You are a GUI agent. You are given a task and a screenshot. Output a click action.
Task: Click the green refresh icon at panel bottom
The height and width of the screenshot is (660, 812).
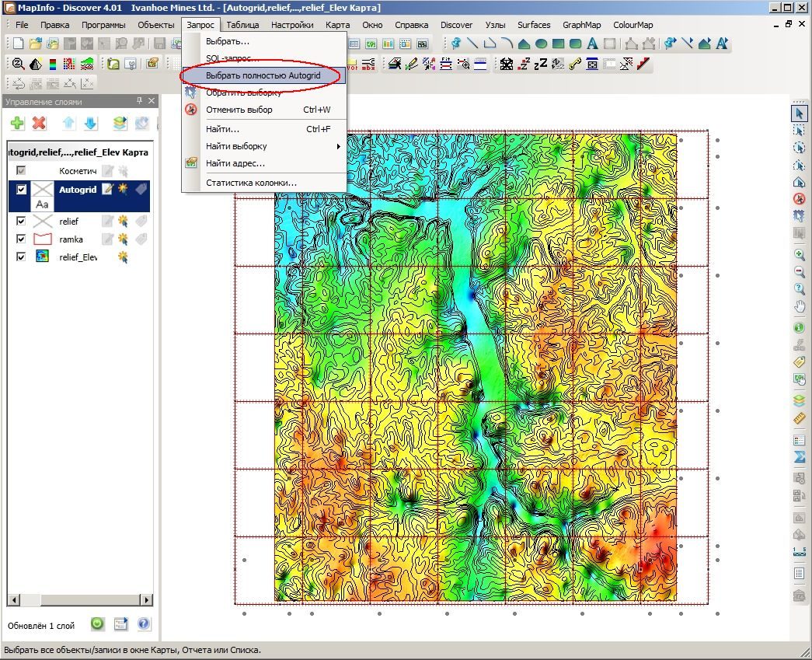point(97,623)
